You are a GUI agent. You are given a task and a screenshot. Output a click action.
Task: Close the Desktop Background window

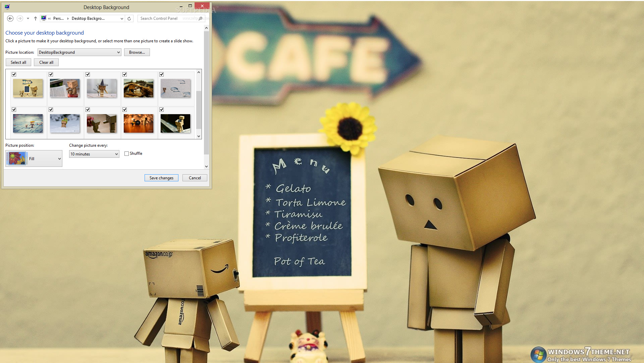point(202,6)
